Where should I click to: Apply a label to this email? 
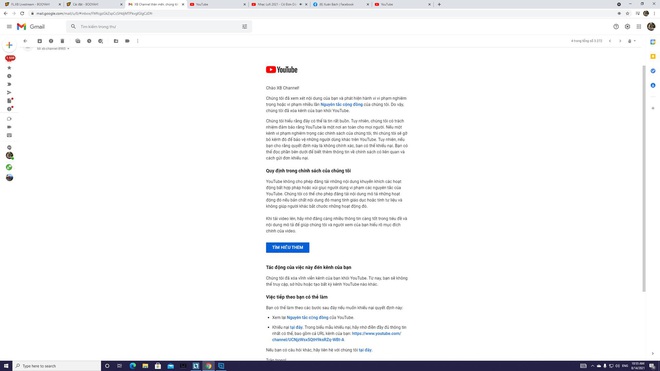(x=127, y=41)
